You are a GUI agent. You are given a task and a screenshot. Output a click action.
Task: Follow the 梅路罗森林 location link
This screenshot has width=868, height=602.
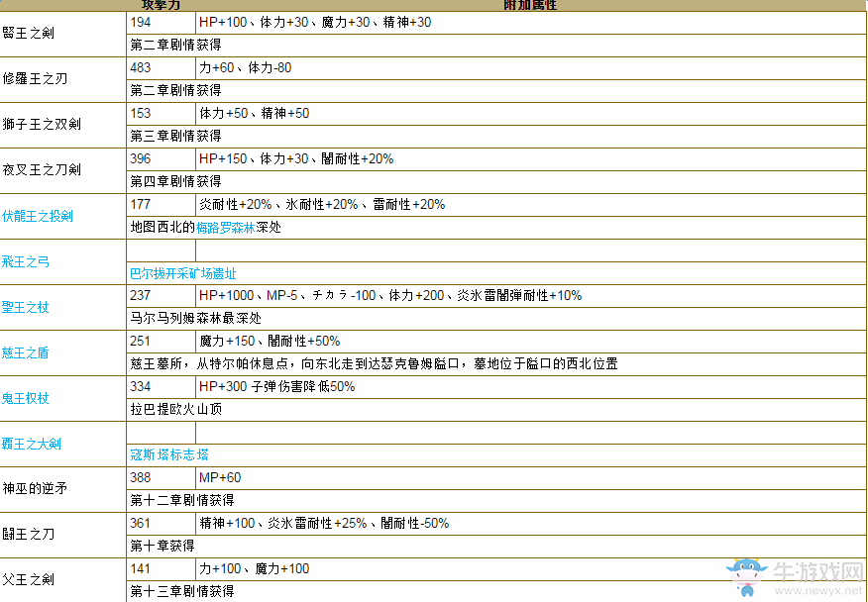coord(225,228)
